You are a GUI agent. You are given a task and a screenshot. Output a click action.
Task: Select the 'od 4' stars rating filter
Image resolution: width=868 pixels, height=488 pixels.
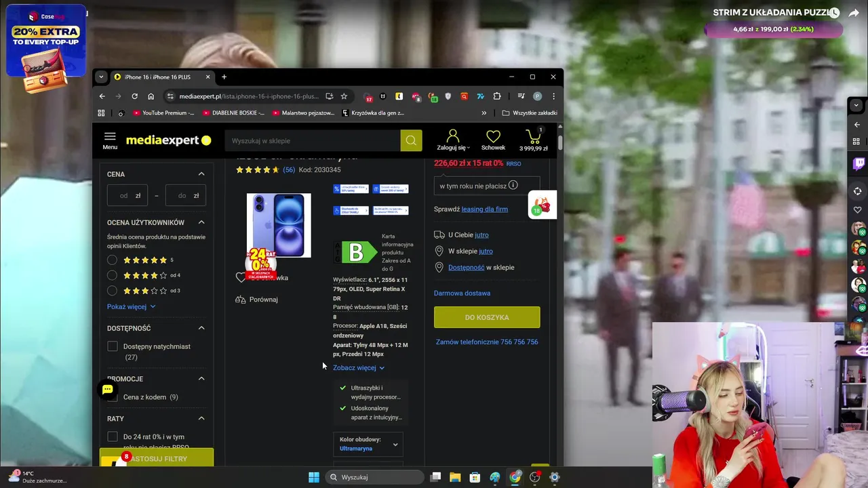click(113, 275)
